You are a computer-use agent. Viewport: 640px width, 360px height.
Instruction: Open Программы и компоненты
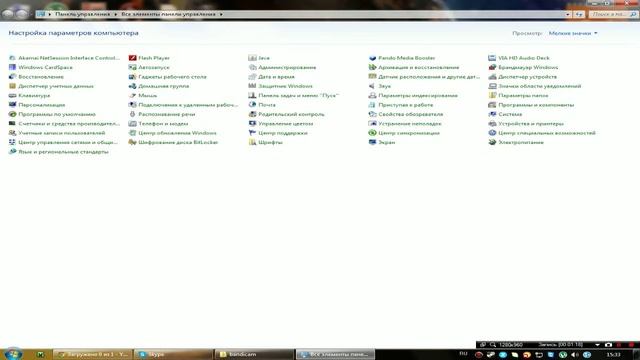coord(536,105)
